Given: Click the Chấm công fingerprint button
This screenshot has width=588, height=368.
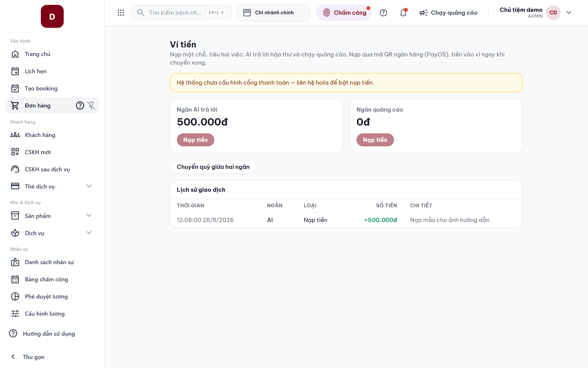Looking at the screenshot, I should tap(344, 13).
